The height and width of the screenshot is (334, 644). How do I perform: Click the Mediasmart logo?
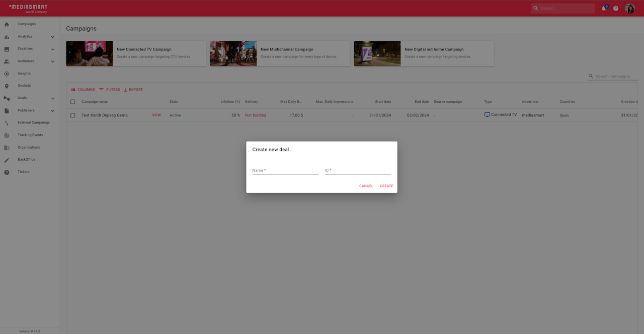coord(28,9)
